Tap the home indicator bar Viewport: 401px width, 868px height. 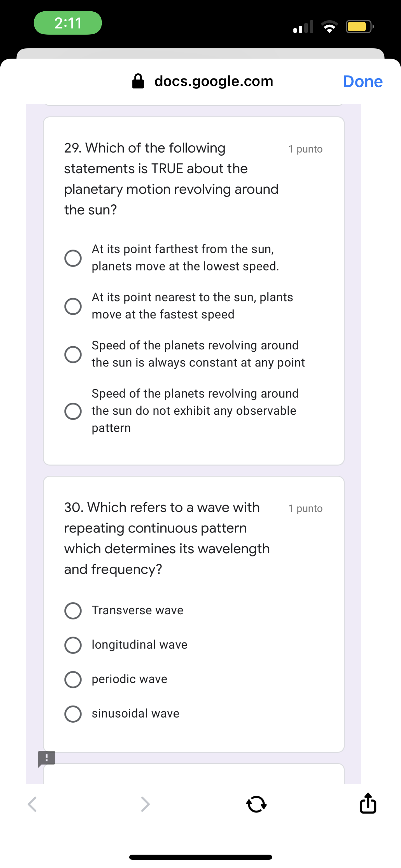[200, 857]
